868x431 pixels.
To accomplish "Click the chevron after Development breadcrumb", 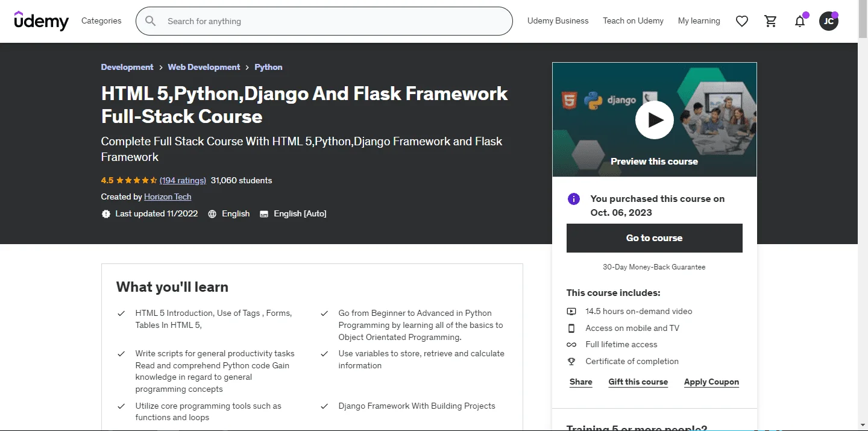I will coord(161,68).
